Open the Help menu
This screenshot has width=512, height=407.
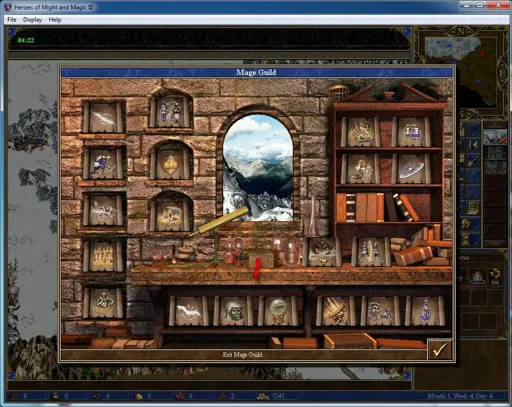(55, 20)
